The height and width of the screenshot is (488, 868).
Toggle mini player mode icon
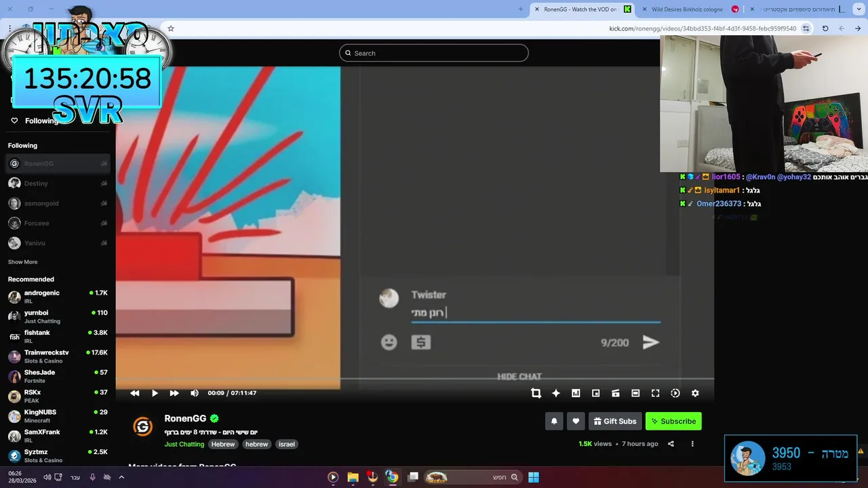click(x=616, y=393)
